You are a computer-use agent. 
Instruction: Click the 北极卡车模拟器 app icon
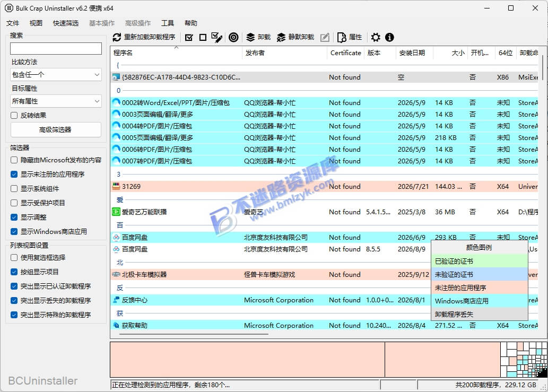tap(116, 275)
